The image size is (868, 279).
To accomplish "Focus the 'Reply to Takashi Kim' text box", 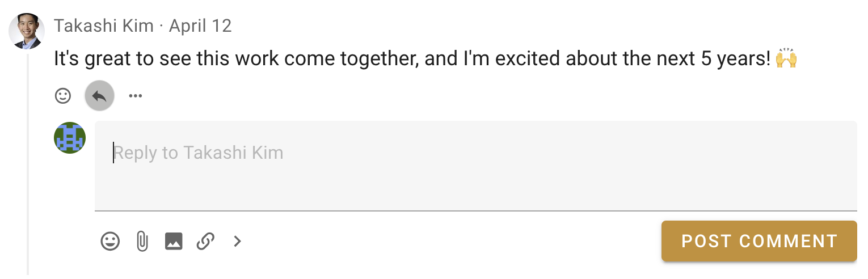I will click(475, 164).
